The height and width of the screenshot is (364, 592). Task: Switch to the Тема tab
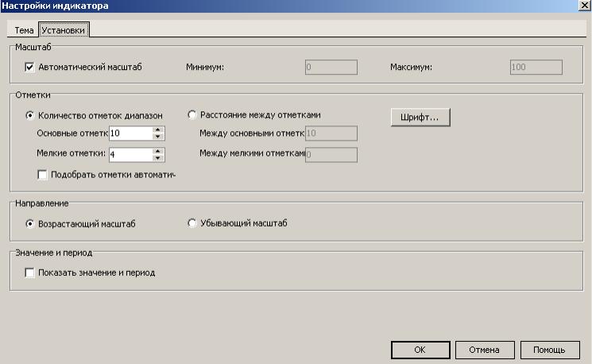24,30
